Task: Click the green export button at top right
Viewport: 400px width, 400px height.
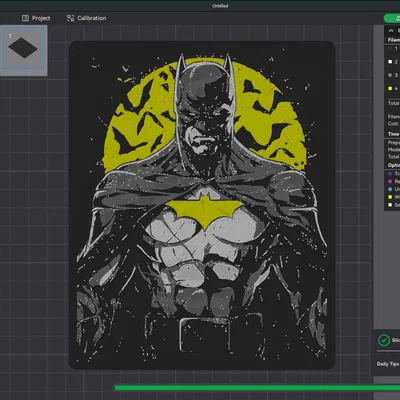Action: pos(392,18)
